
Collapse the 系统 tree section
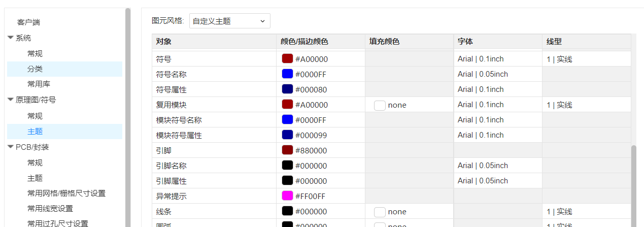pos(11,38)
